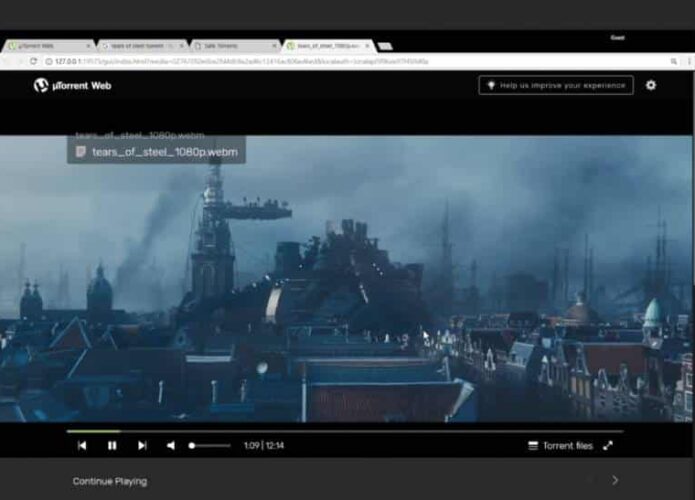Click the zoom magnifier icon in address bar
Viewport: 695px width, 500px height.
674,61
